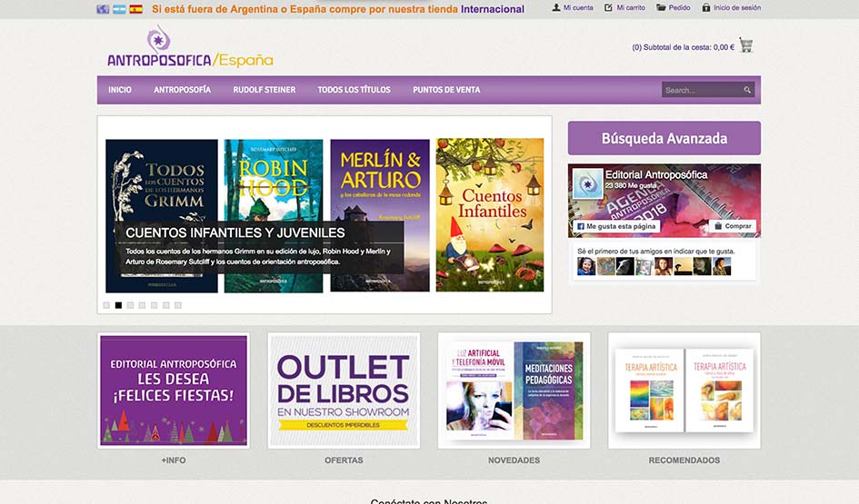Open Antroposofía menu item

click(x=182, y=90)
